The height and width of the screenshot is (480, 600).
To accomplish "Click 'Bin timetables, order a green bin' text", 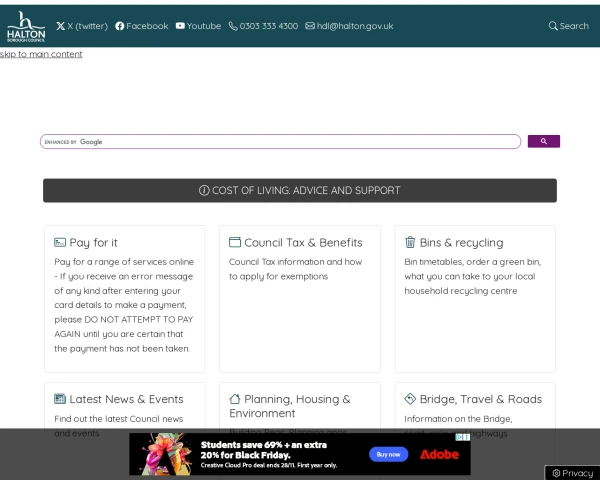I will [x=473, y=262].
